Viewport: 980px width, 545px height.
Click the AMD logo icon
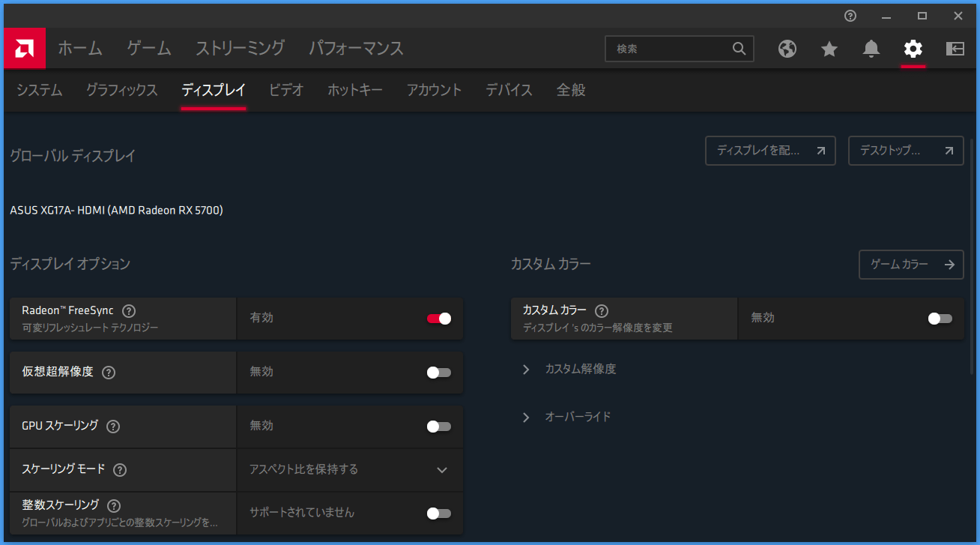click(x=25, y=49)
